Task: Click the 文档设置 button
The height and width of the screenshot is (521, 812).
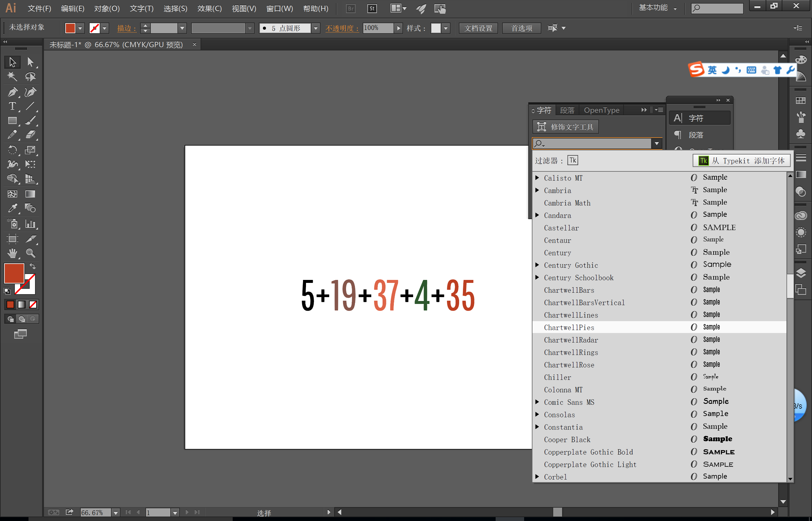Action: tap(478, 28)
